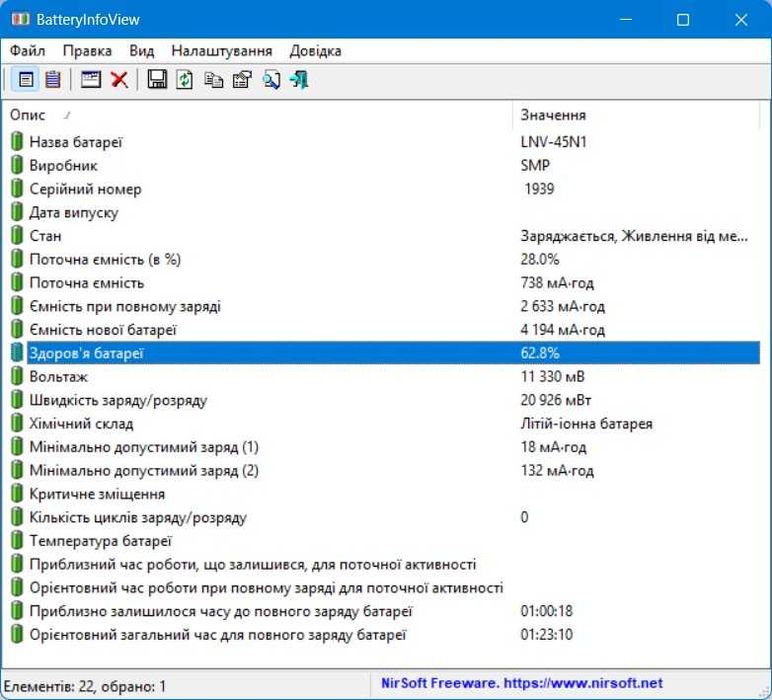Screen dimensions: 772x700
Task: Click the battery icon beside Здоров'я батареї
Action: pyautogui.click(x=17, y=353)
